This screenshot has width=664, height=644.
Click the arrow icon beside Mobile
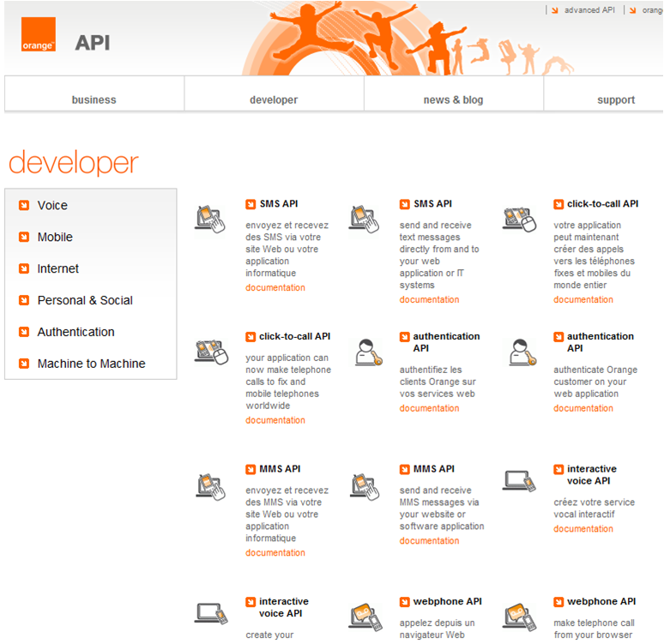[24, 238]
